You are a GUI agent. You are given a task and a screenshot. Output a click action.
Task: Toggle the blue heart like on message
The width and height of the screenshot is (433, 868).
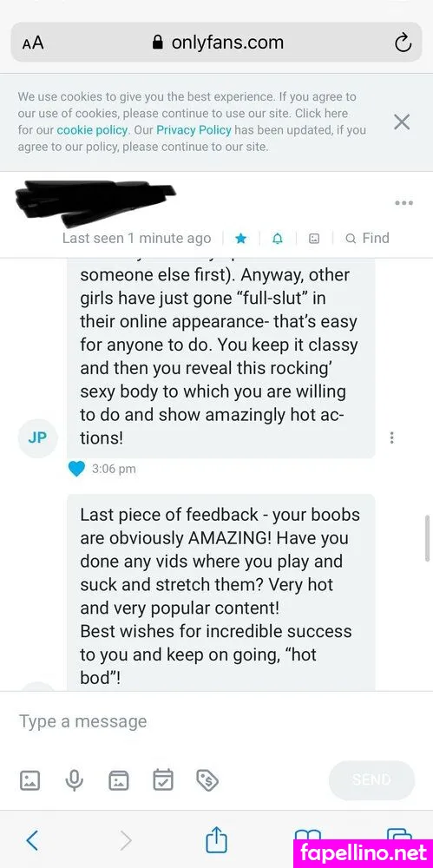[76, 469]
